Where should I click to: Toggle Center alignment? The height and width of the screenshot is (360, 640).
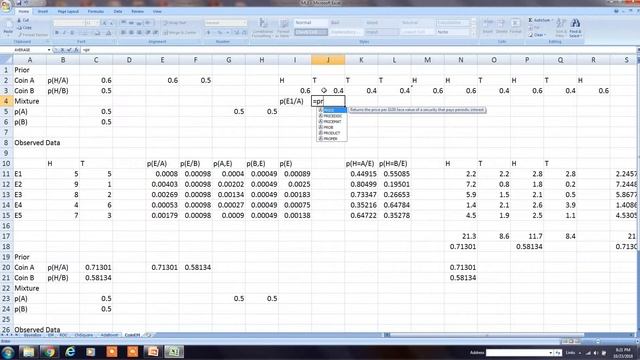(131, 33)
